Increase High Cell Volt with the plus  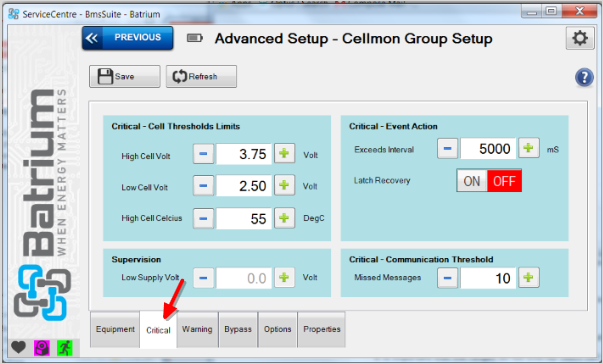(x=284, y=154)
